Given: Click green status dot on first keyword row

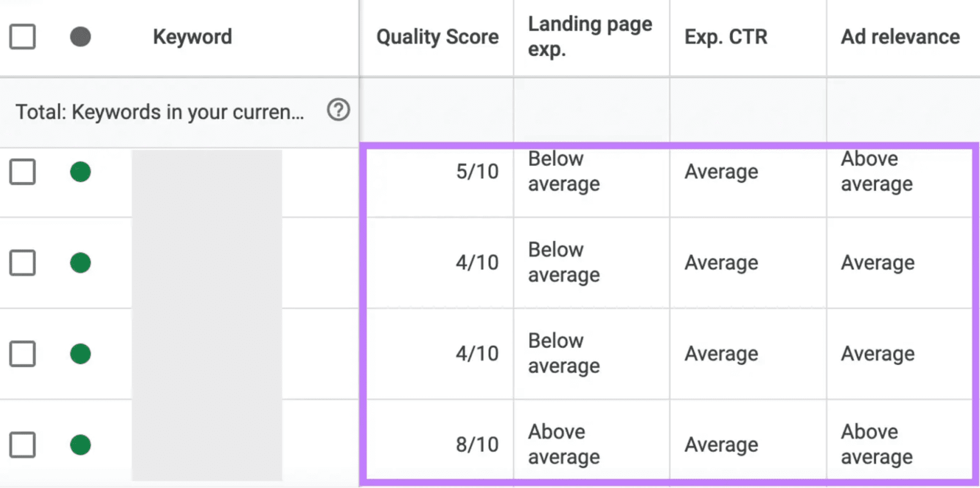Looking at the screenshot, I should click(79, 172).
